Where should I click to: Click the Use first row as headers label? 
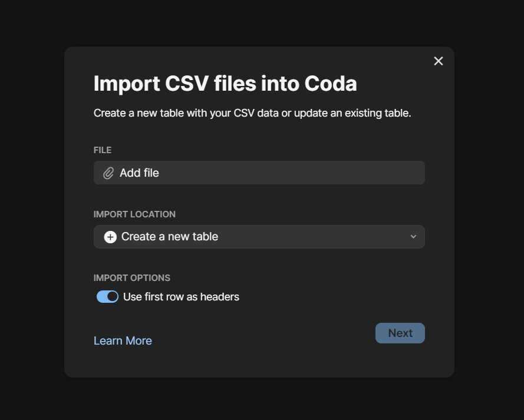click(181, 297)
